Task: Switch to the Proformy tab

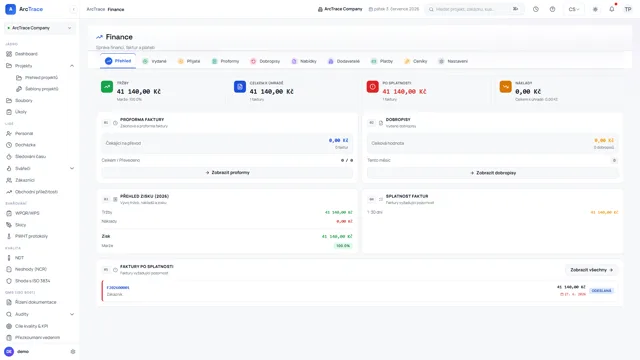Action: (x=226, y=61)
